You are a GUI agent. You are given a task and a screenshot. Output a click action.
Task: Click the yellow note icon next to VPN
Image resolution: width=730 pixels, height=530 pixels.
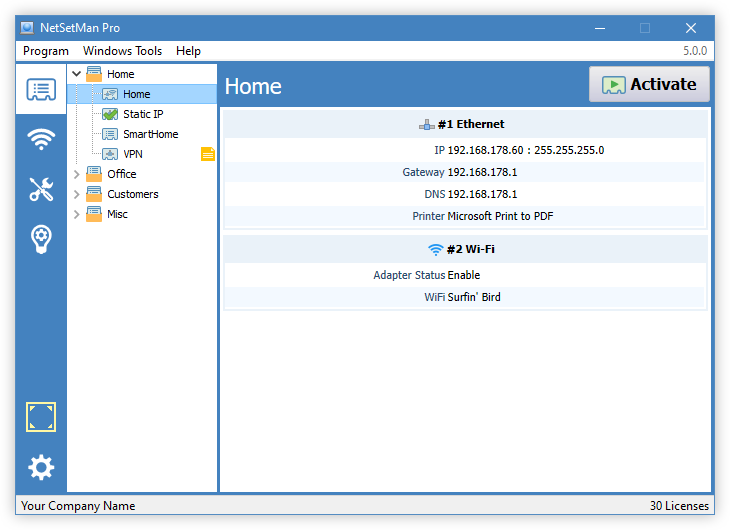pos(208,154)
